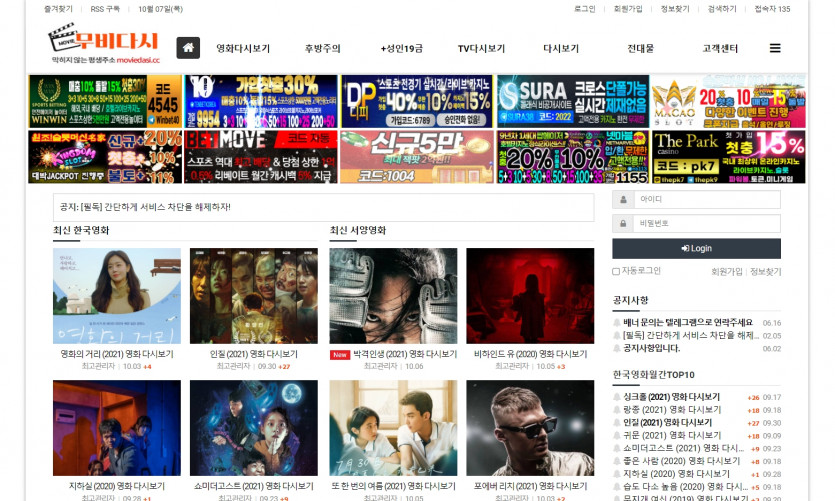The width and height of the screenshot is (835, 501).
Task: Open The Park casino banner
Action: point(728,157)
